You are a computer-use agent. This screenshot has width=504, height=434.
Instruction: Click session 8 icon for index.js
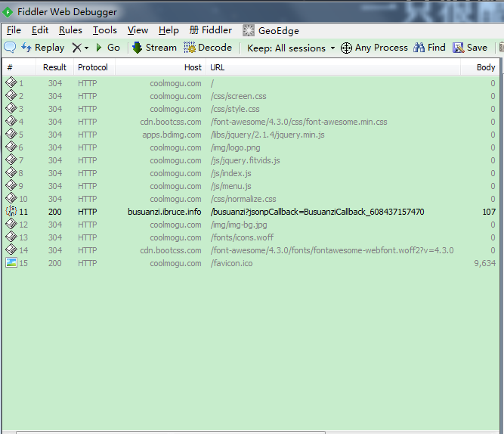pyautogui.click(x=11, y=172)
